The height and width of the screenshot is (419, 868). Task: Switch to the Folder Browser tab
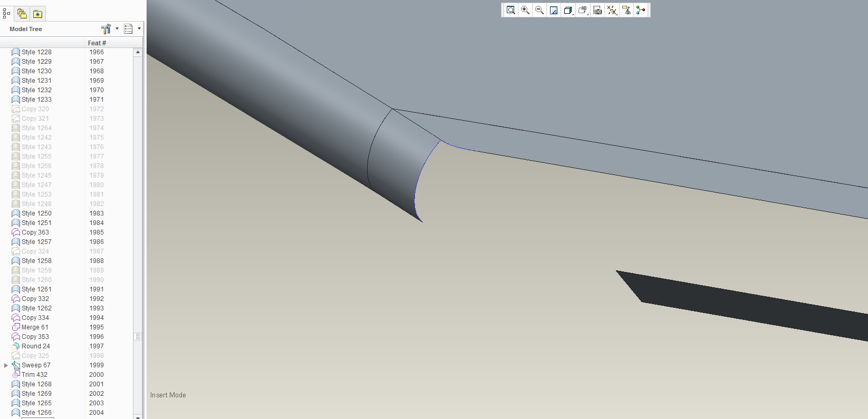[x=22, y=14]
